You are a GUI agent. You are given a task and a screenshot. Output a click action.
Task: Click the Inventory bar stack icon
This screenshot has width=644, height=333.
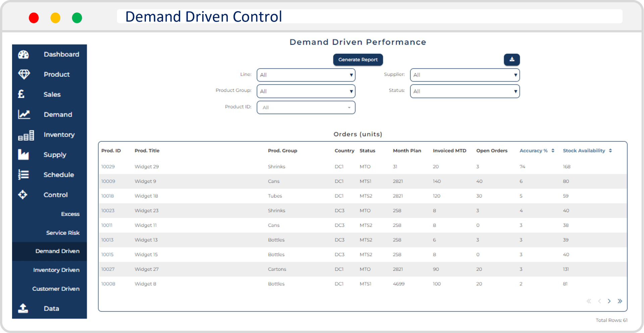point(26,135)
